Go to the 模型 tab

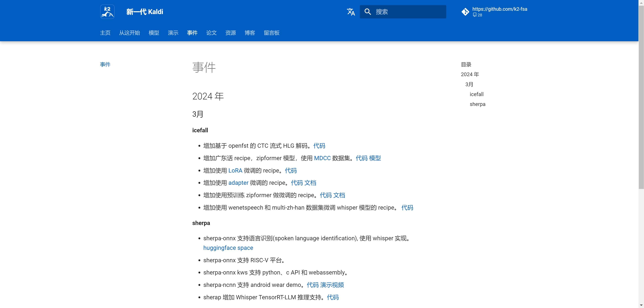154,33
